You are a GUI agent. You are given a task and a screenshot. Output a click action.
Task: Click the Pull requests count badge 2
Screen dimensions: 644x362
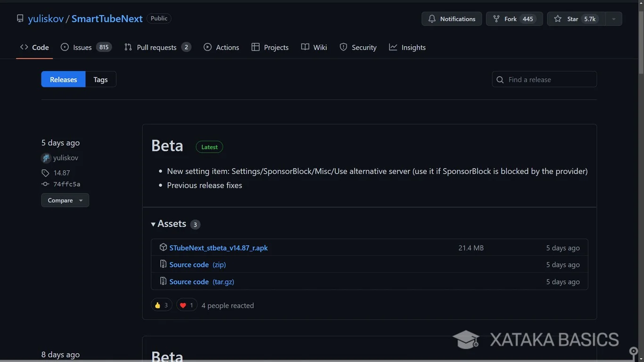coord(186,47)
